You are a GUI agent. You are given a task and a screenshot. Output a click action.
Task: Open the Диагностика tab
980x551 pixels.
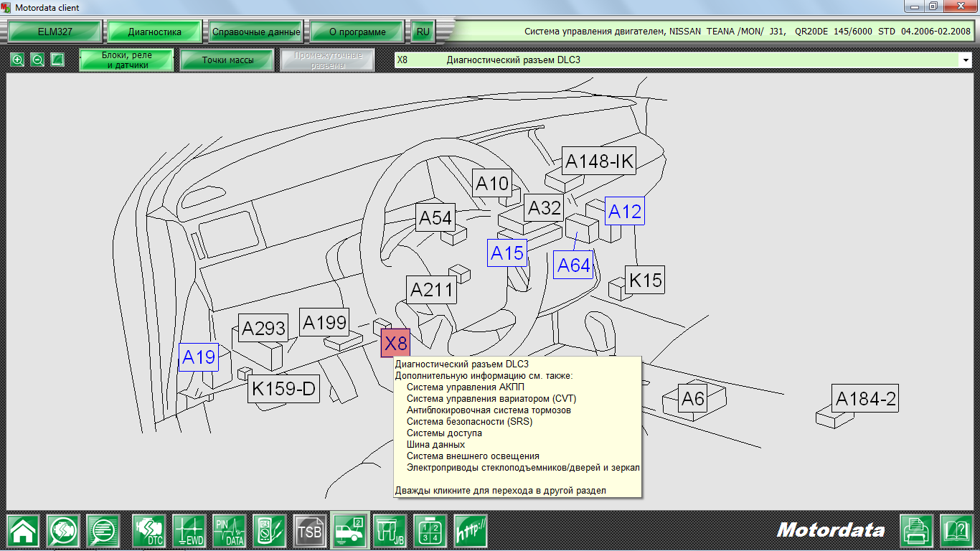[154, 32]
